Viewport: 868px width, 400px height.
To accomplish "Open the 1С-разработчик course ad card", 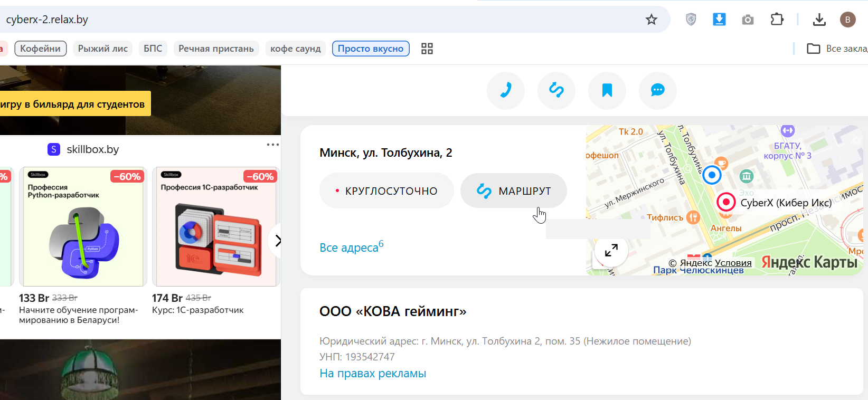I will pyautogui.click(x=215, y=227).
